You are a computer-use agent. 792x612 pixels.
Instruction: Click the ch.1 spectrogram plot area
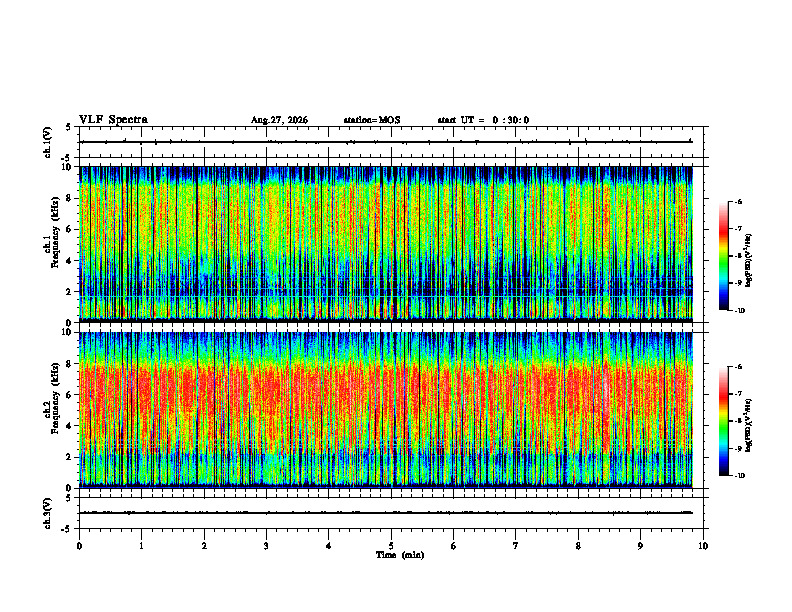coord(386,244)
